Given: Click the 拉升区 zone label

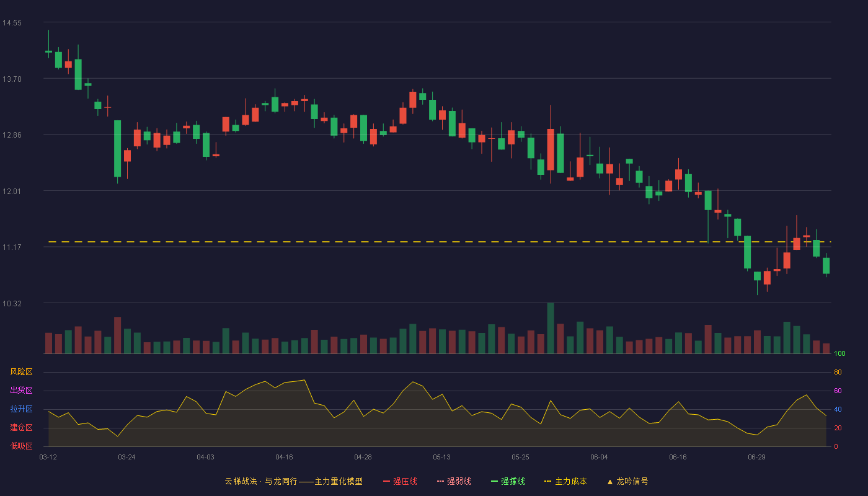Looking at the screenshot, I should click(21, 409).
